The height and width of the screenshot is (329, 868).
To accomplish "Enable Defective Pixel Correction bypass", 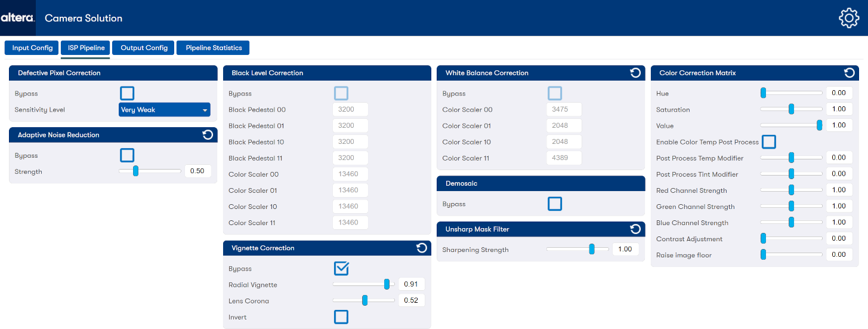I will (x=127, y=93).
